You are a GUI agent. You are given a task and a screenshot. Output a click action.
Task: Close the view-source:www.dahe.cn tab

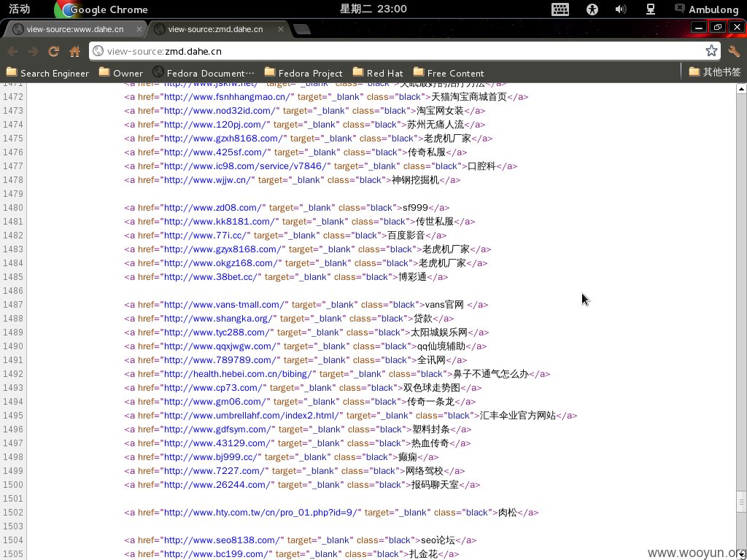coord(139,29)
